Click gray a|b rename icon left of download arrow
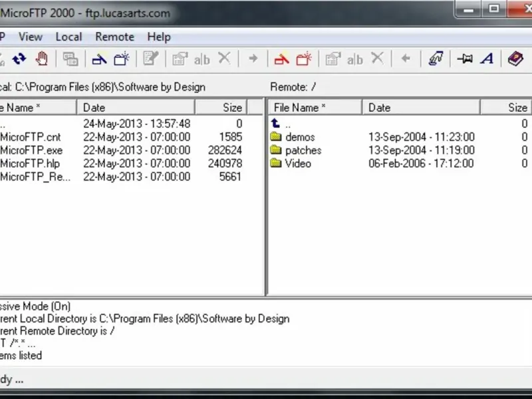The width and height of the screenshot is (532, 399). click(x=355, y=60)
